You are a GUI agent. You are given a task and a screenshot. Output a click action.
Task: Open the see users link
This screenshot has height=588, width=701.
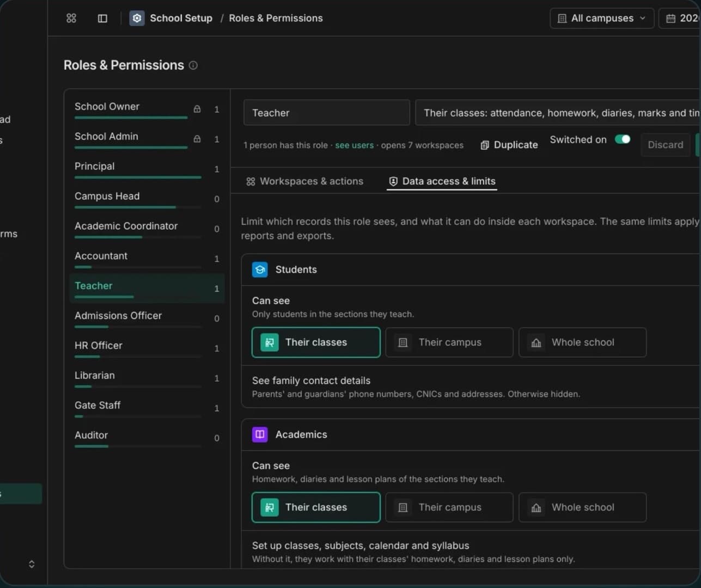(354, 145)
